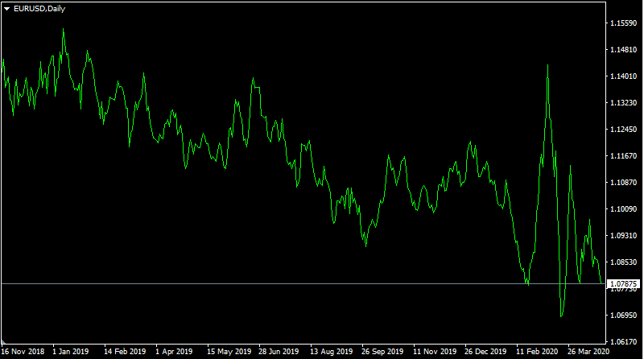644x359 pixels.
Task: Click the 1.13230 price axis label
Action: tap(623, 103)
